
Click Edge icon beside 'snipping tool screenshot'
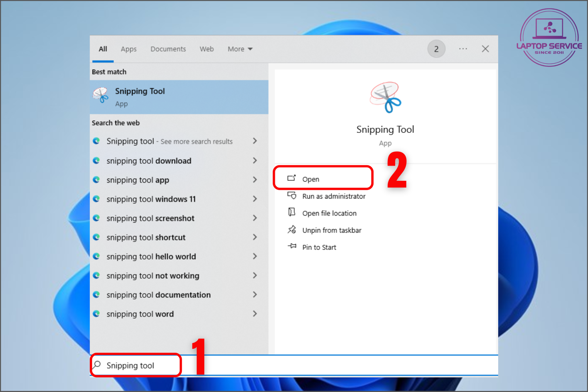click(96, 218)
